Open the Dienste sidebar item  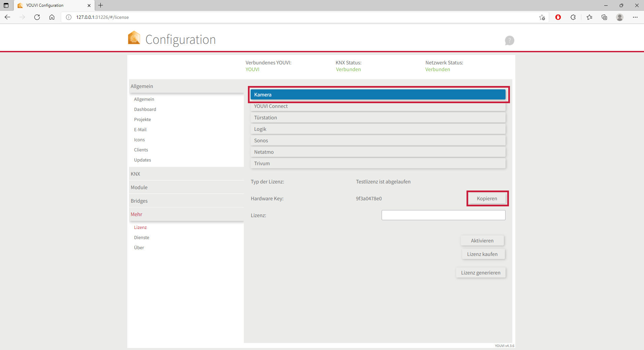tap(141, 237)
